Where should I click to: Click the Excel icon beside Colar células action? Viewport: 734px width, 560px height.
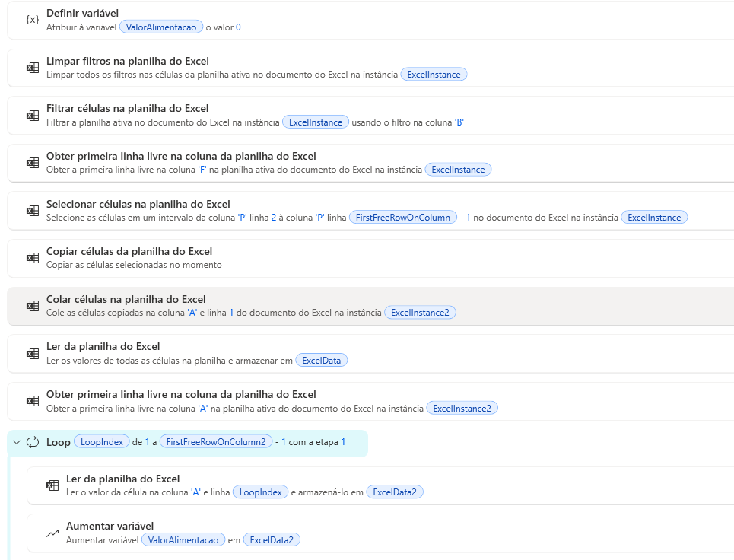pos(32,306)
